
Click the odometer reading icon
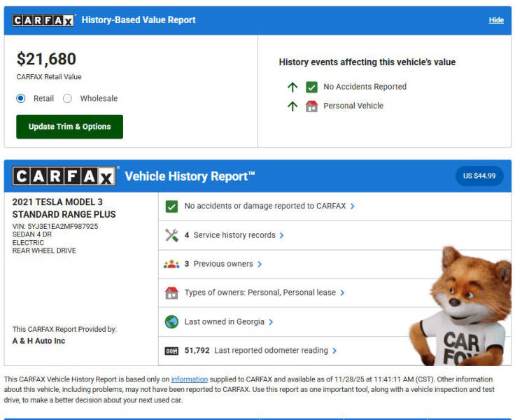(x=171, y=351)
